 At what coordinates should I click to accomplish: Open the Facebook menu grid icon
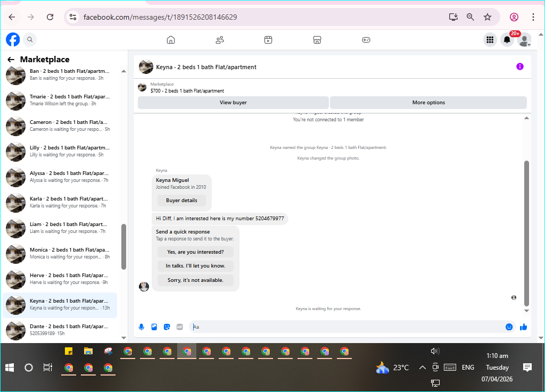[x=490, y=40]
